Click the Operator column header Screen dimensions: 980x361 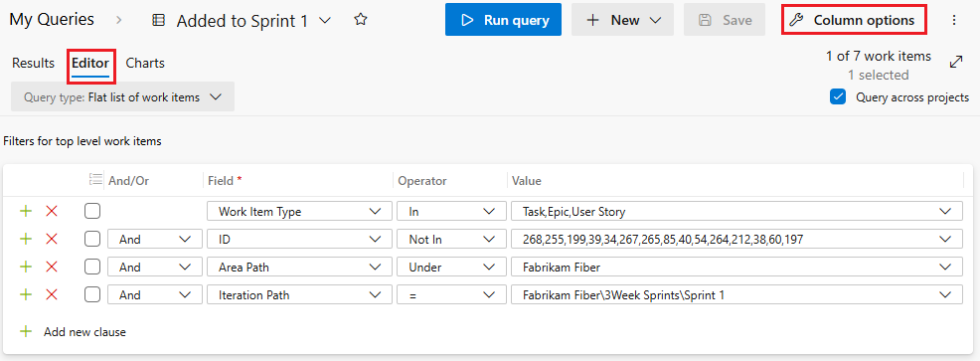pyautogui.click(x=422, y=181)
